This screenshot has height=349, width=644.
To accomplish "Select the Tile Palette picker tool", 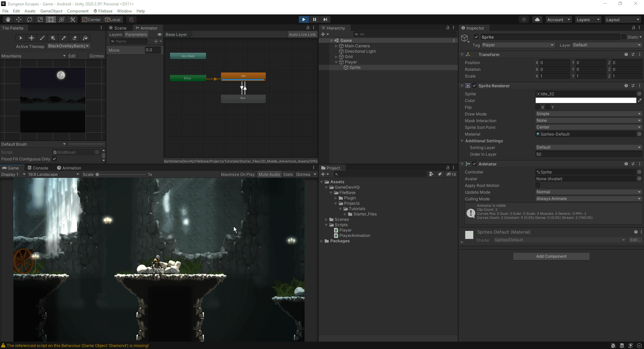I will [64, 38].
